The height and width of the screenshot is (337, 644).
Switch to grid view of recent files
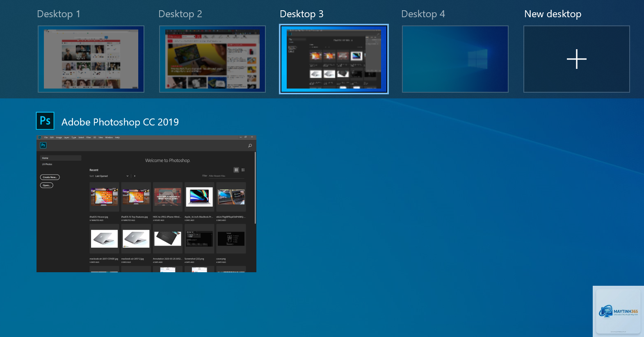point(236,170)
